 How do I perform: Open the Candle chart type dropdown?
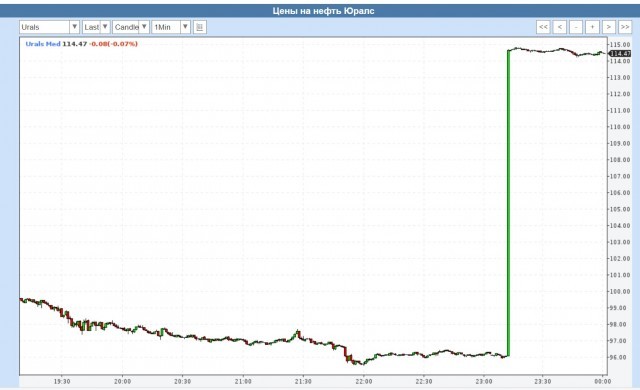point(131,27)
